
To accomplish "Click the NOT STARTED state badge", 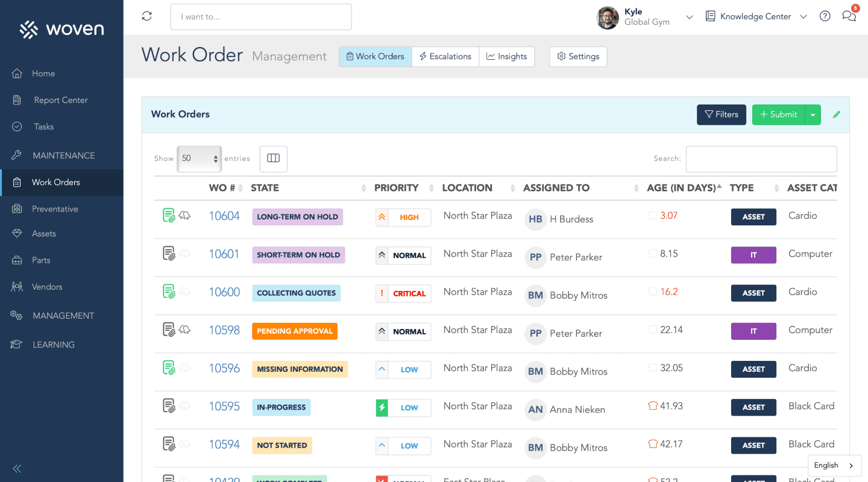I will 282,445.
